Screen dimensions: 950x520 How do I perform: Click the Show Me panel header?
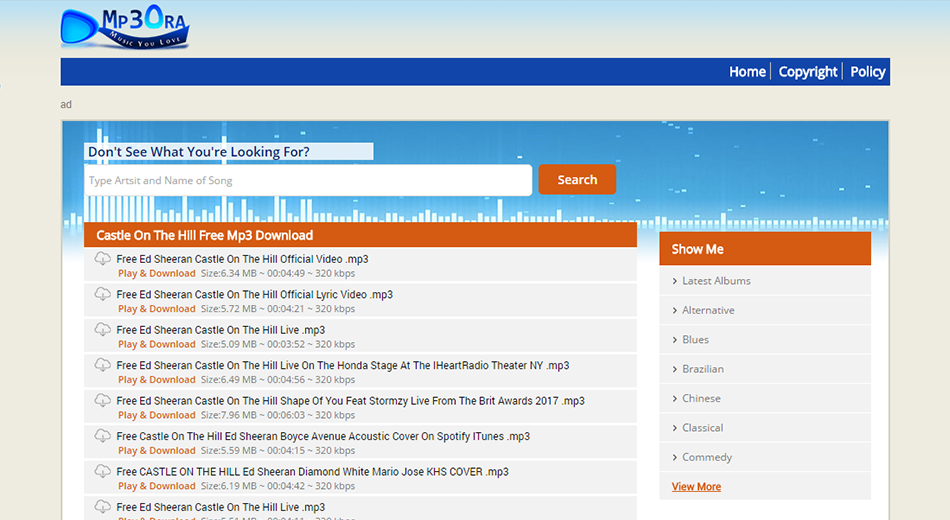pos(765,248)
